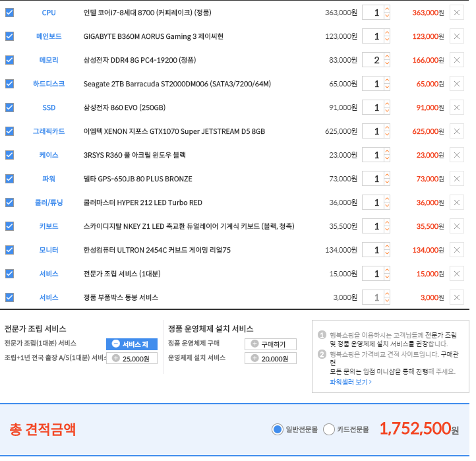476x461 pixels.
Task: Remove the CPU row with X
Action: (x=457, y=13)
